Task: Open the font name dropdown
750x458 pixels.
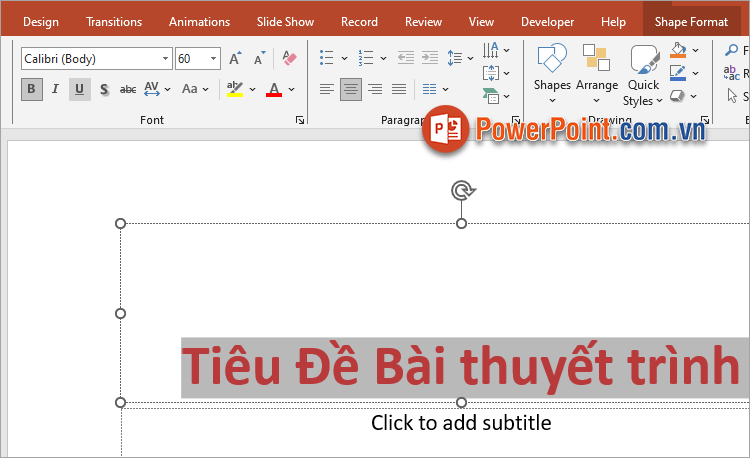Action: click(165, 58)
